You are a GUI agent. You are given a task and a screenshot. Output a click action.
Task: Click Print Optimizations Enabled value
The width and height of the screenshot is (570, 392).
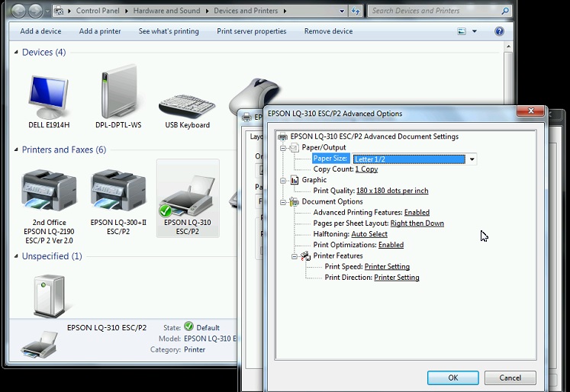(x=391, y=246)
